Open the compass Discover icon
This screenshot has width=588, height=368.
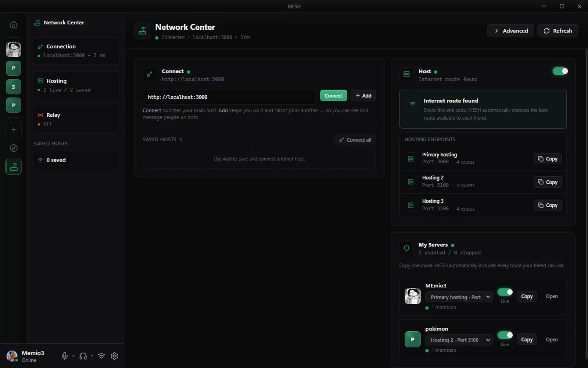point(14,148)
